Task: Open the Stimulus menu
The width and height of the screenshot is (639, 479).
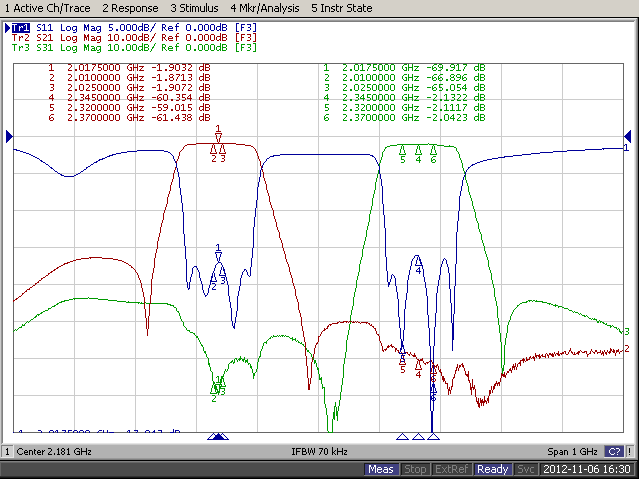Action: [194, 8]
